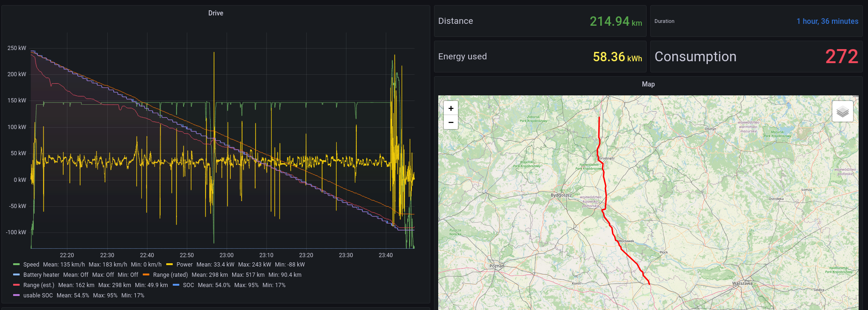The width and height of the screenshot is (868, 310).
Task: Click the 58.36 kWh value
Action: [617, 57]
